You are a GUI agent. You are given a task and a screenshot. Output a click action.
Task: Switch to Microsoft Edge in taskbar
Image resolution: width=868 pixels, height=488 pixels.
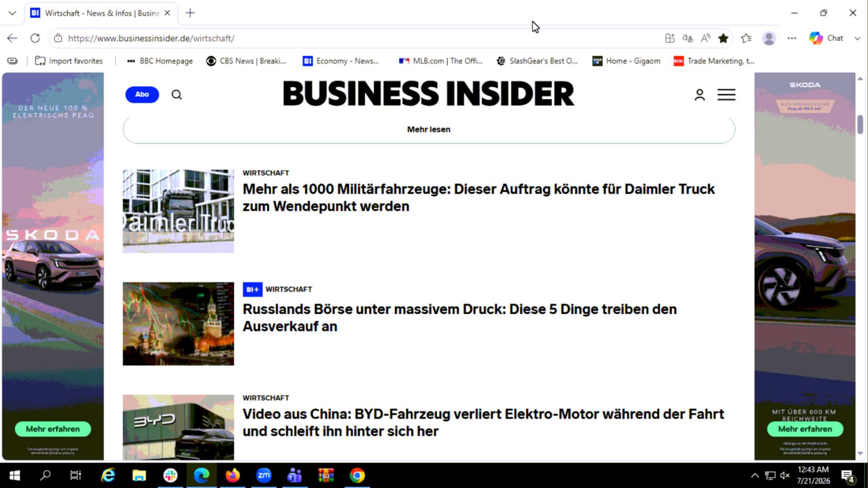click(x=201, y=475)
